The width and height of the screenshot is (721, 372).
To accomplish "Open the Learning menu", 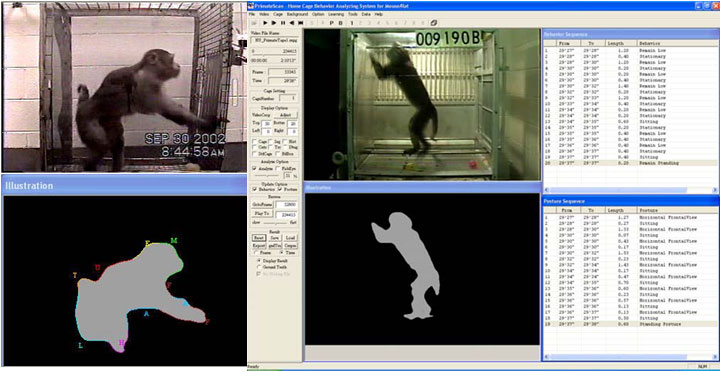I will 336,14.
